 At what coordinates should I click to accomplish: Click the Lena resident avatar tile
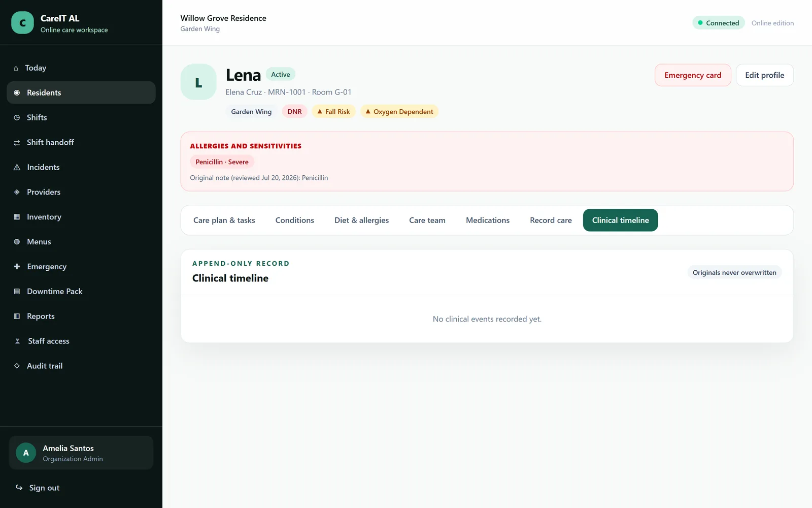coord(198,82)
